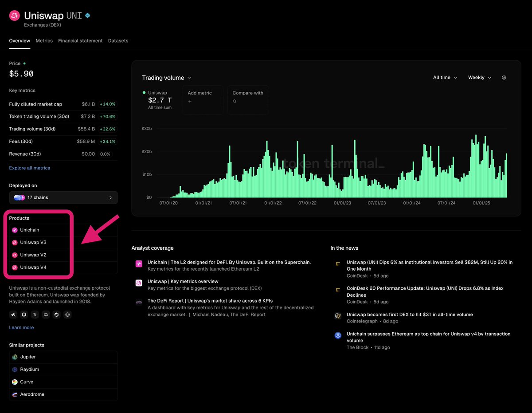Open first DEX to hit $3T news
This screenshot has width=532, height=413.
coord(410,315)
